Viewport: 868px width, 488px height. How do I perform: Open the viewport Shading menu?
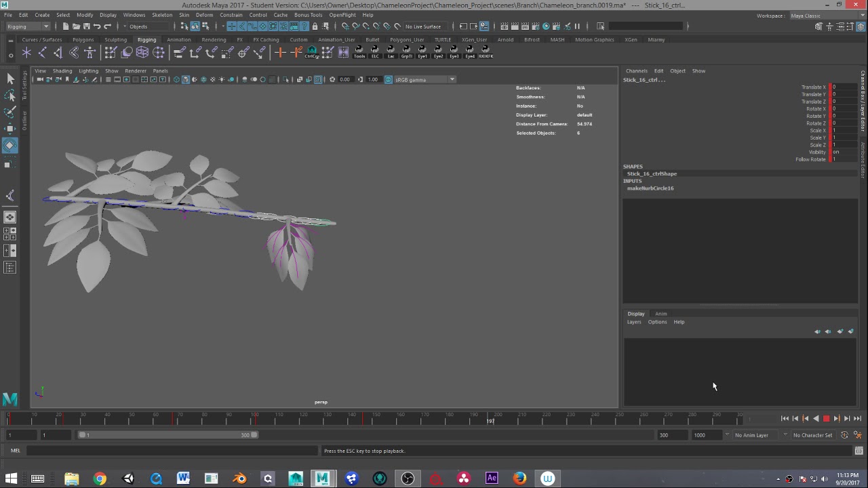(x=62, y=70)
